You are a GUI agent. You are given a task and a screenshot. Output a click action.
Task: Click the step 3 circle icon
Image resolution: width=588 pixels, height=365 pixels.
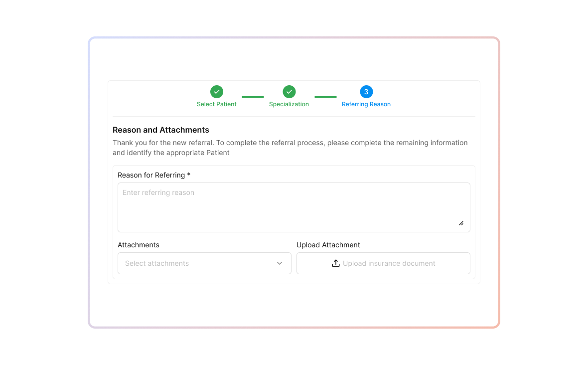click(x=366, y=92)
